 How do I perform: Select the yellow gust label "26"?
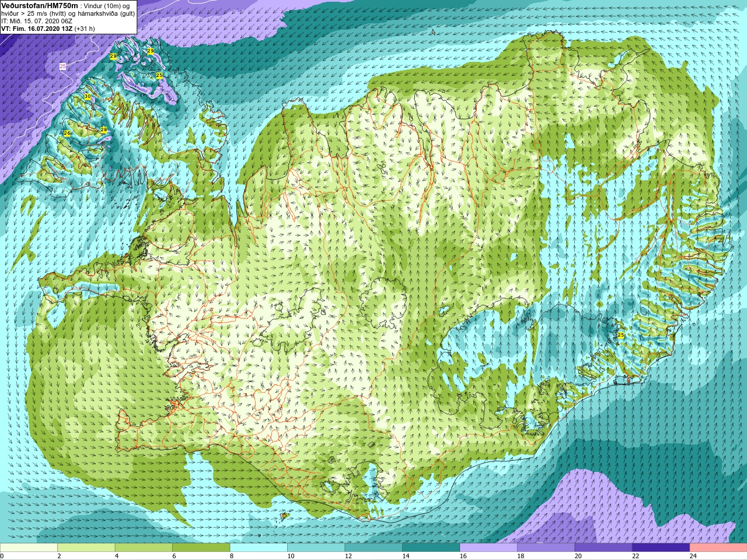click(x=67, y=133)
